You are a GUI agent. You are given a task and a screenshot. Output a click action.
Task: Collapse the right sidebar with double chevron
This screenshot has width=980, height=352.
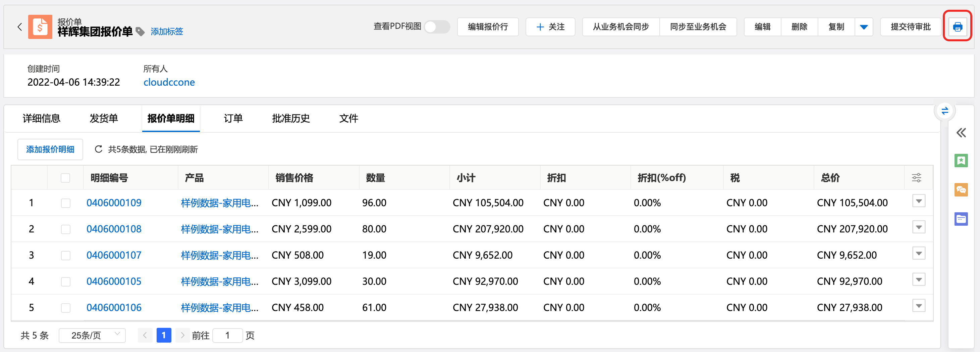pos(961,133)
